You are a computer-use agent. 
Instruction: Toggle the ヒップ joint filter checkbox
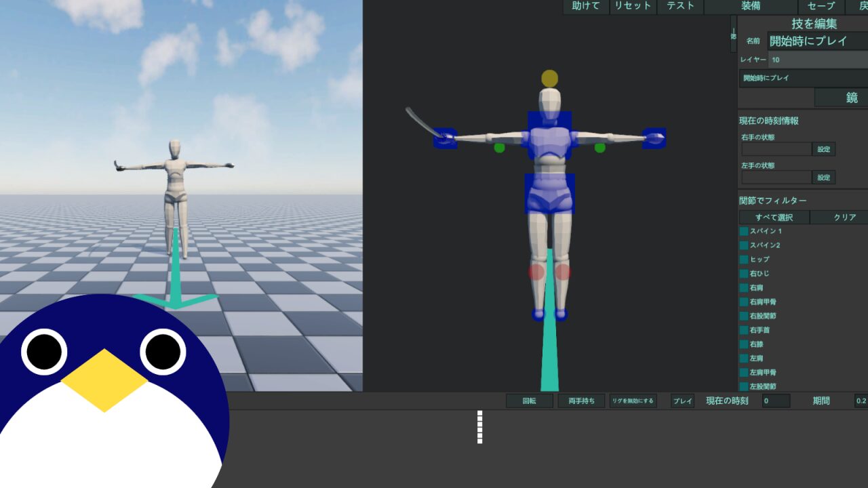744,260
